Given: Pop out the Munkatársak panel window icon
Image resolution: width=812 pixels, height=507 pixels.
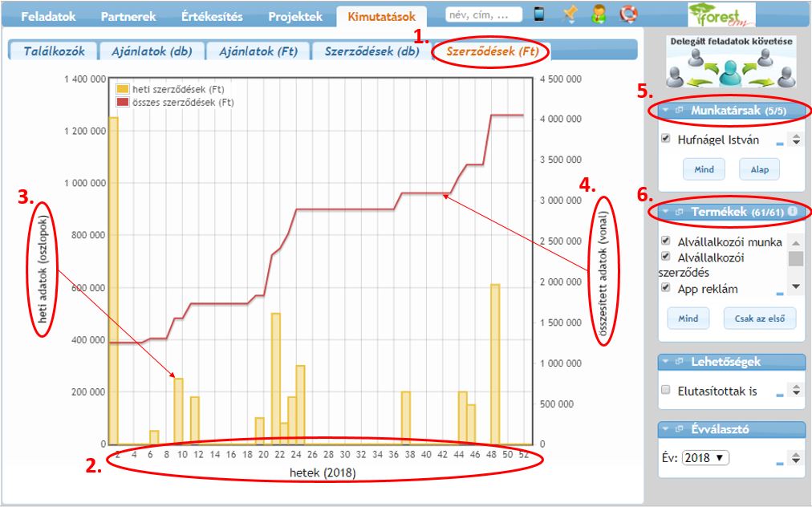Looking at the screenshot, I should point(679,111).
